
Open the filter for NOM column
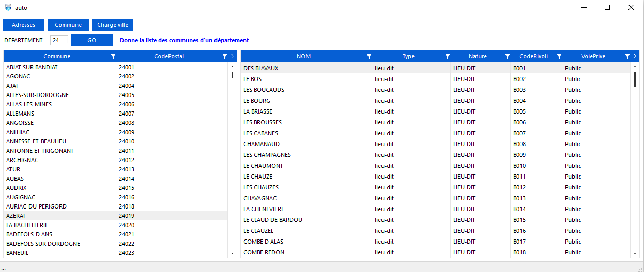pyautogui.click(x=369, y=56)
